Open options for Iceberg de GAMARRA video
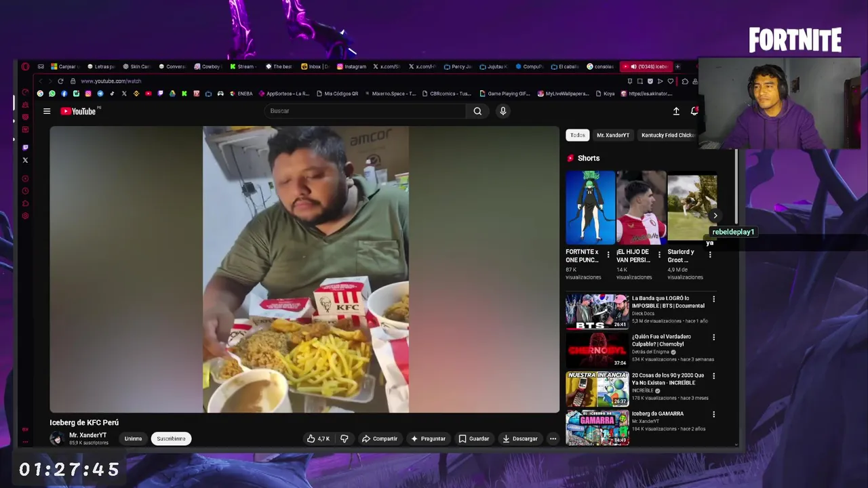868x488 pixels. pos(713,414)
